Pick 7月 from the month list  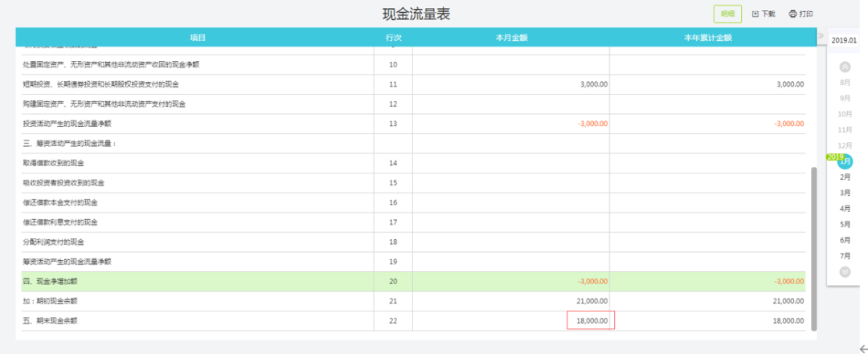845,255
